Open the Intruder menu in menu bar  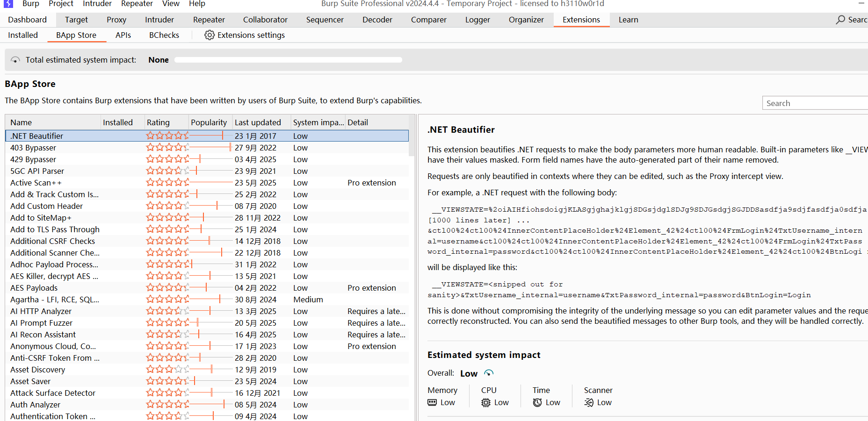(97, 4)
